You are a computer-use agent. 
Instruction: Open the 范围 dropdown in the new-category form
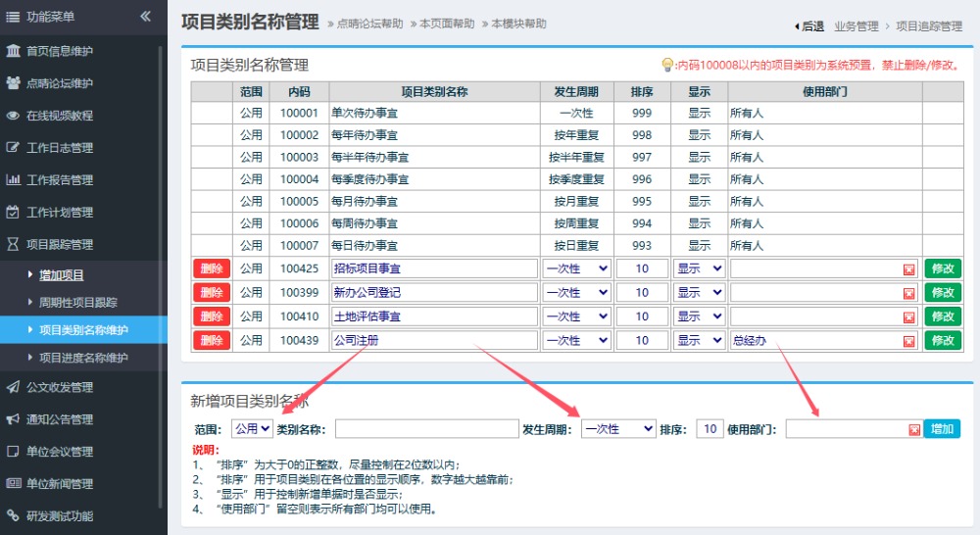coord(252,429)
